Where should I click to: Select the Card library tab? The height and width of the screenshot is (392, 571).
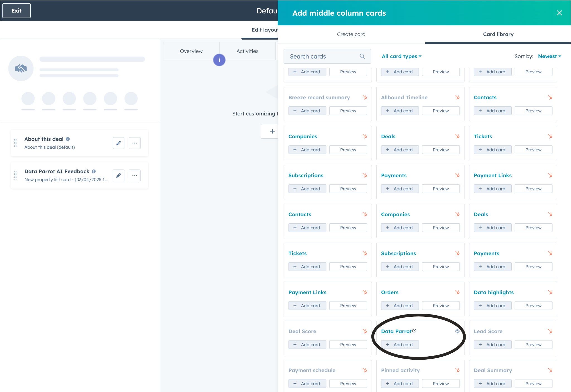point(498,34)
